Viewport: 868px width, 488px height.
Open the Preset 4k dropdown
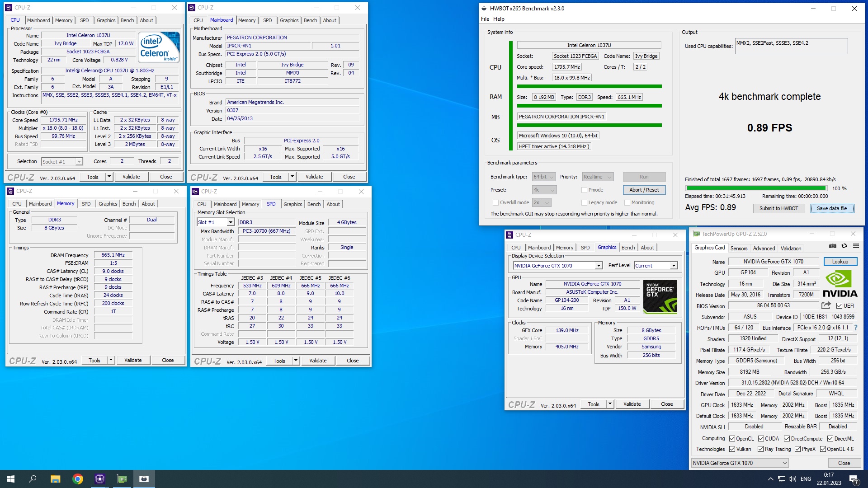[544, 190]
